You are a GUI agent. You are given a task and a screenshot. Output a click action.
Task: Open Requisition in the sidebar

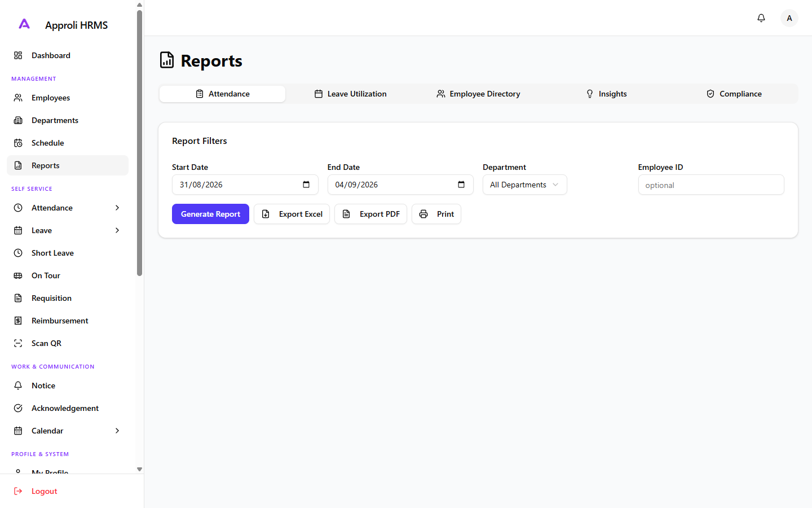tap(68, 298)
